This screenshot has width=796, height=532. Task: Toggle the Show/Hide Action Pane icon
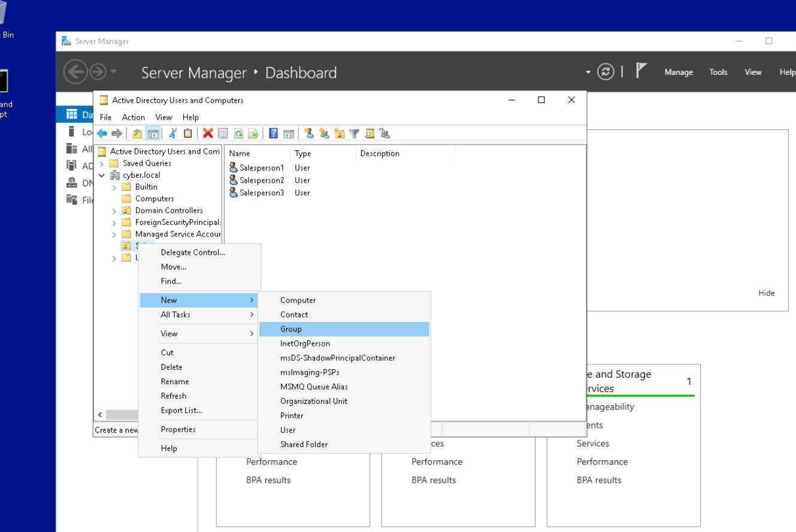point(289,133)
